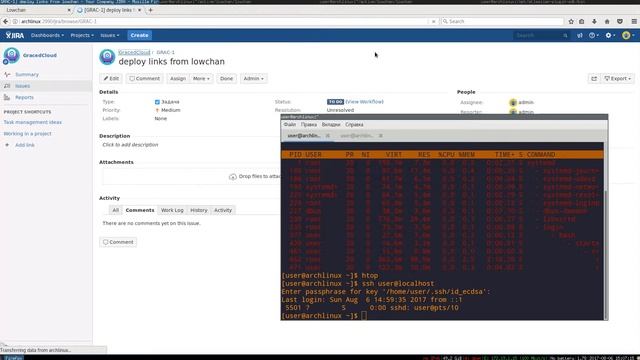Click the Firefox taskbar entry
The width and height of the screenshot is (640, 360).
(x=14, y=358)
